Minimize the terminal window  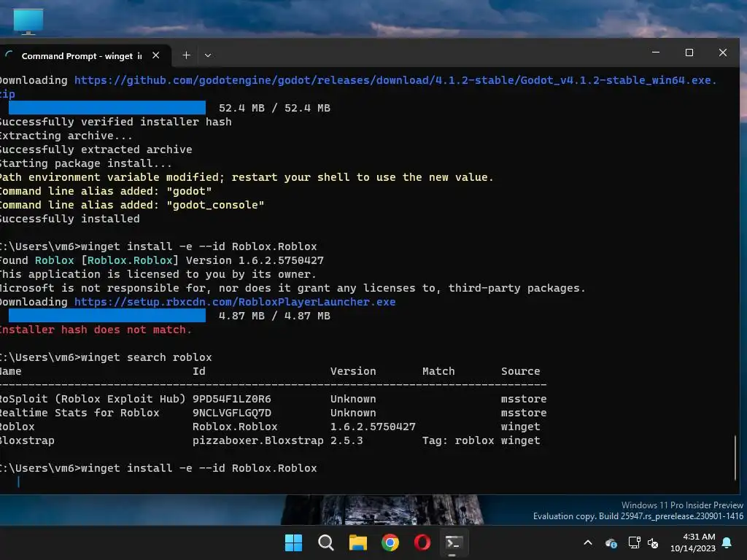(x=656, y=52)
